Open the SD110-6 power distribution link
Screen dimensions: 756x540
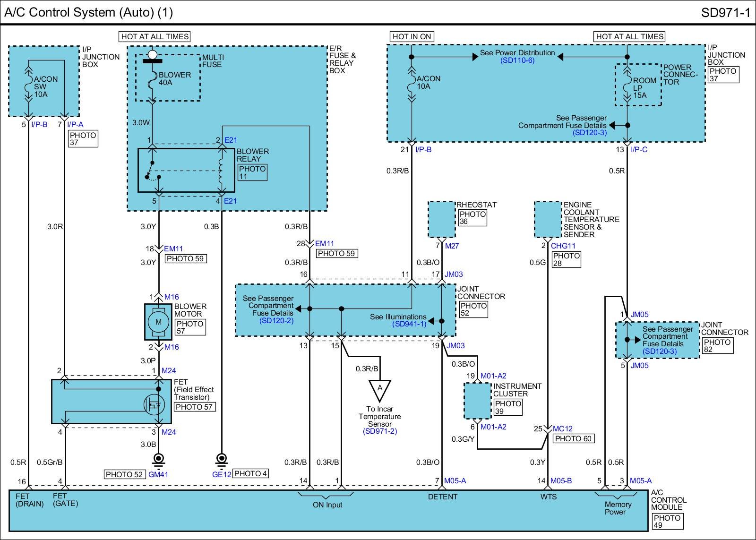(x=517, y=60)
